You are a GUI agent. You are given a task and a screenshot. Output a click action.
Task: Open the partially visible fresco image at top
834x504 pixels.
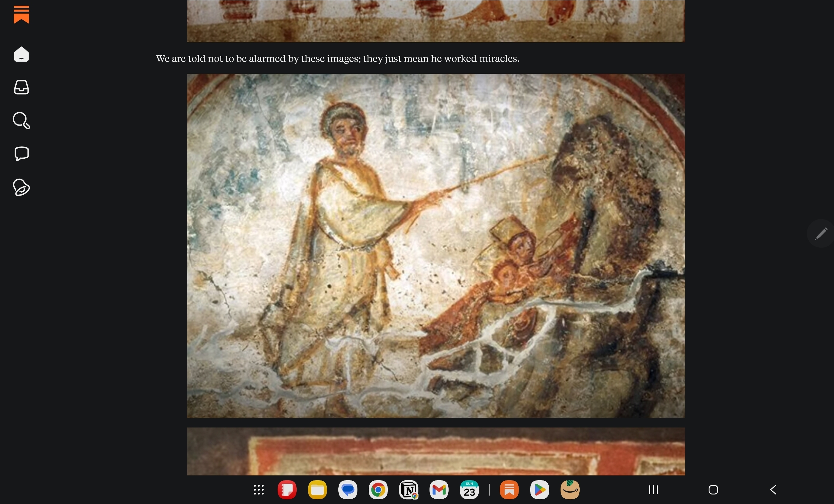tap(436, 21)
